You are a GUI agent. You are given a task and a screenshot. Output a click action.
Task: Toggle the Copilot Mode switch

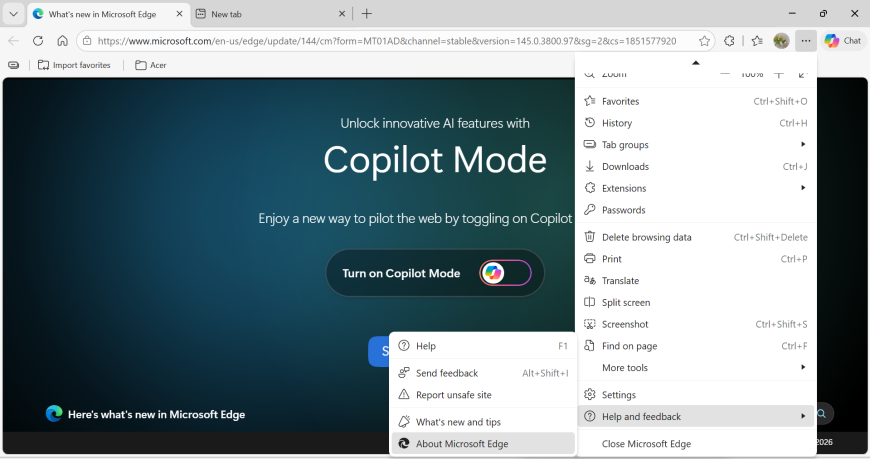point(505,273)
